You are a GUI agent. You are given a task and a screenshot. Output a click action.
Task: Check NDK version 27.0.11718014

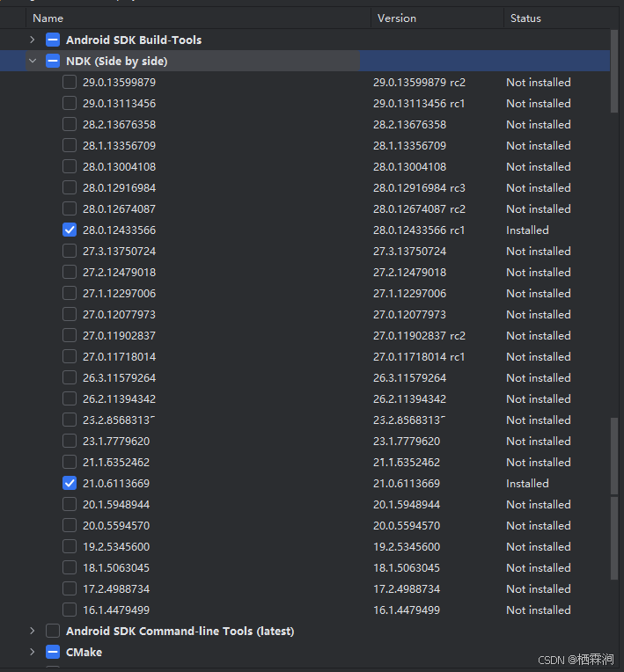click(x=70, y=356)
